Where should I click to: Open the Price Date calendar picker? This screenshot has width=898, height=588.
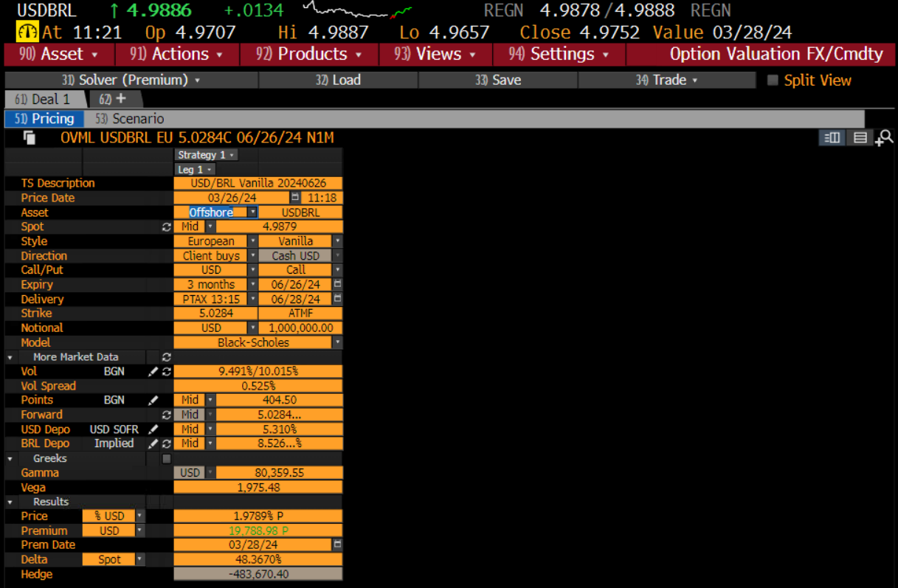tap(295, 198)
